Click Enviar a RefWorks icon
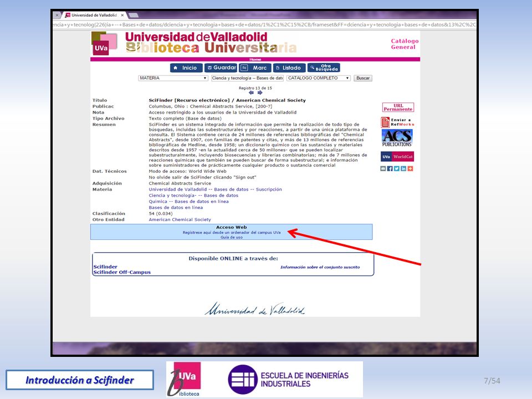532x399 pixels. [397, 122]
